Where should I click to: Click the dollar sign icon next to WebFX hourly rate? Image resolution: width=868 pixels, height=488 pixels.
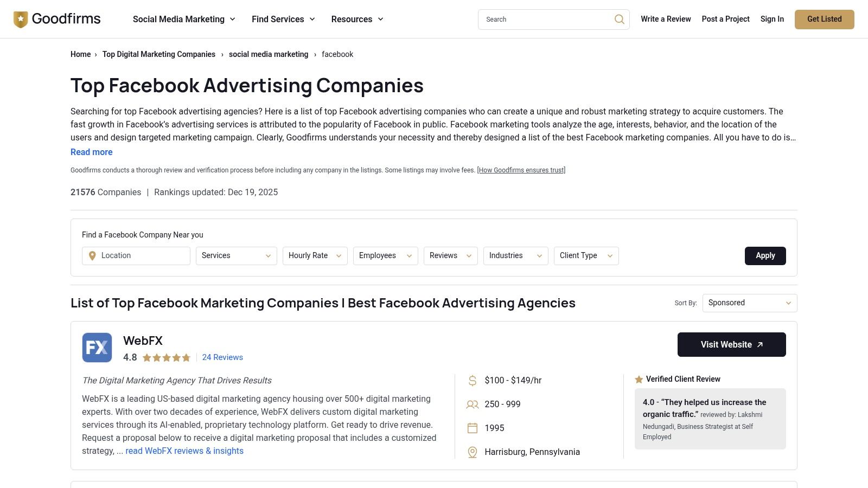[x=471, y=381]
